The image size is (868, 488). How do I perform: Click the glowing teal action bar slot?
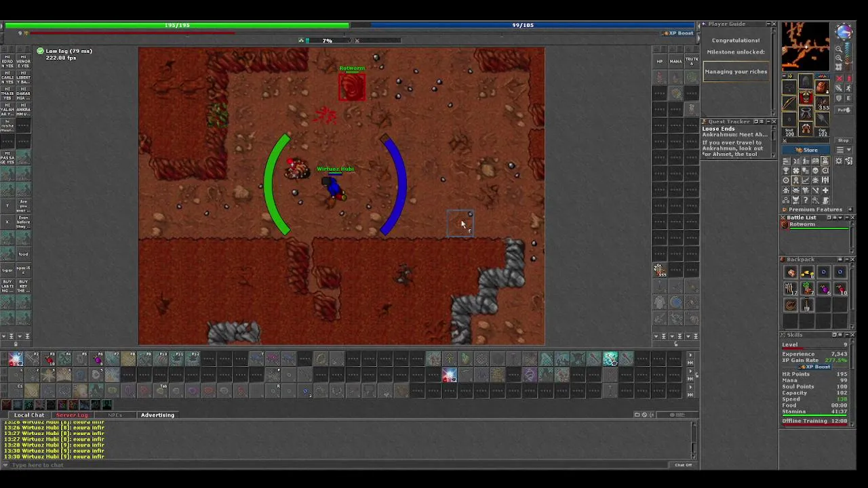point(610,359)
